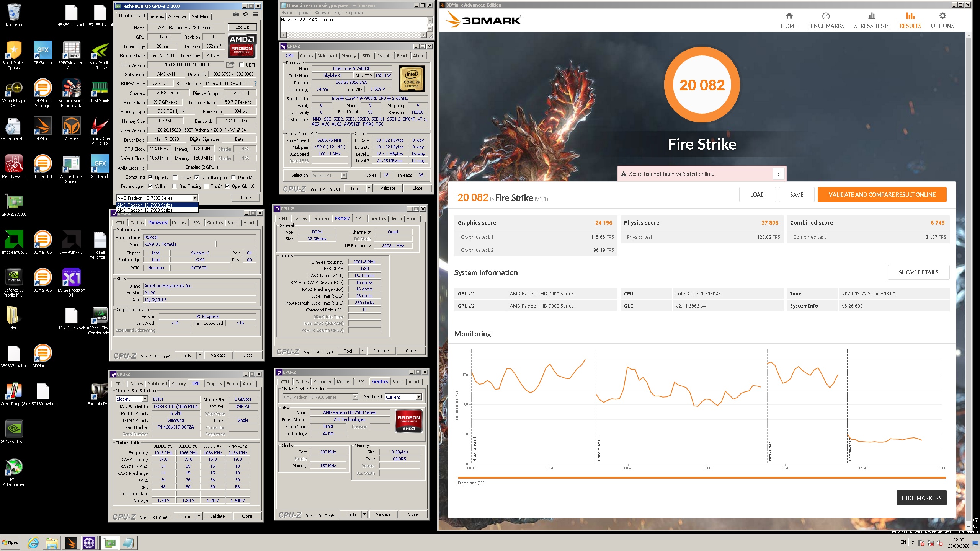Image resolution: width=980 pixels, height=551 pixels.
Task: Click the validation warning question mark button
Action: click(x=778, y=174)
